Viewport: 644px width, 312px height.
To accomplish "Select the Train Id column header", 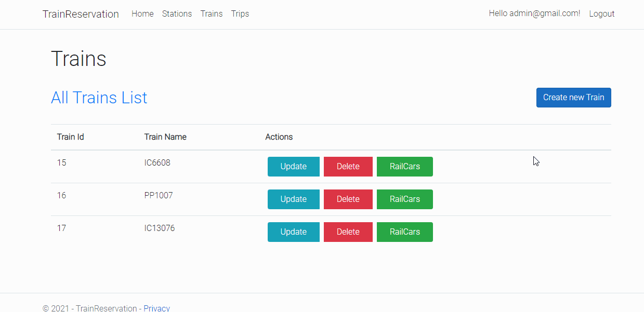I will [x=70, y=137].
